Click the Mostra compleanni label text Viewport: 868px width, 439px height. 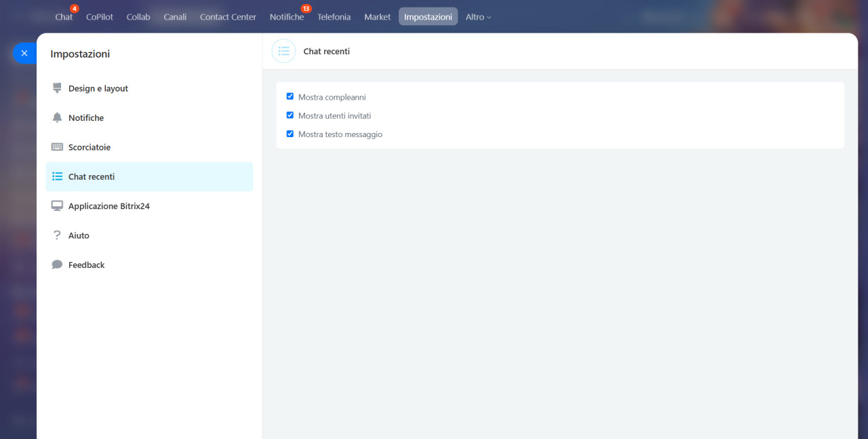(332, 97)
